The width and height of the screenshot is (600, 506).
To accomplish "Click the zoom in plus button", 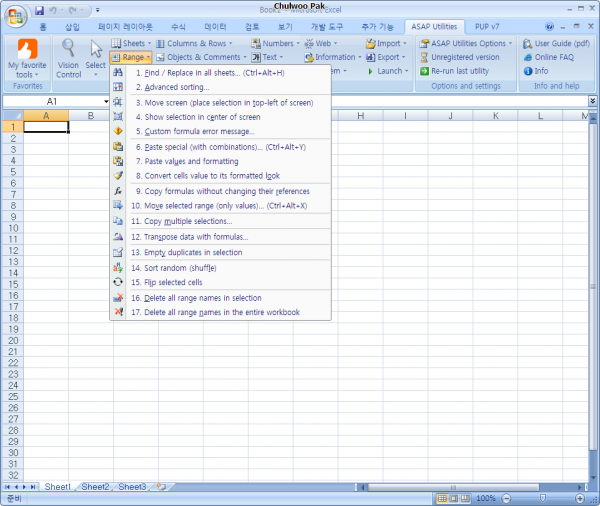I will click(580, 498).
